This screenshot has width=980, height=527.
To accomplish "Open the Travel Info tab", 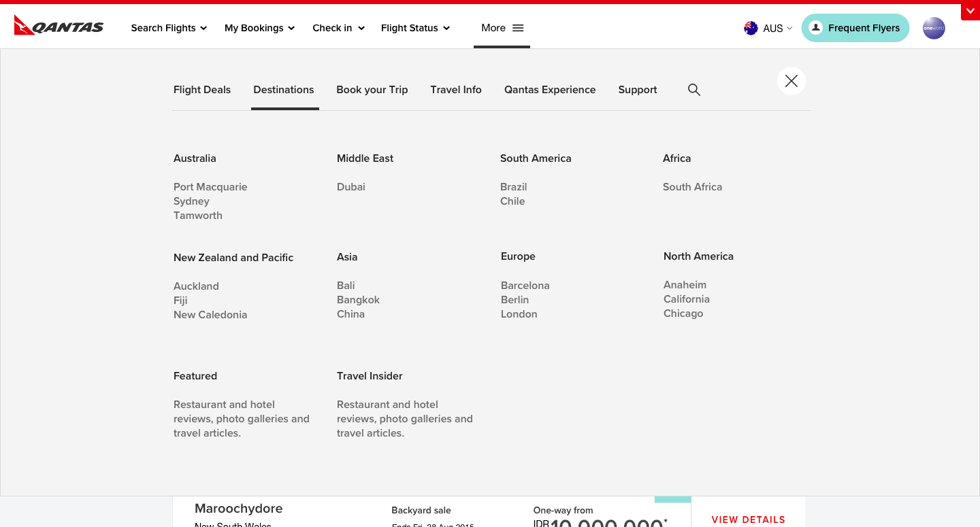I will click(x=456, y=90).
